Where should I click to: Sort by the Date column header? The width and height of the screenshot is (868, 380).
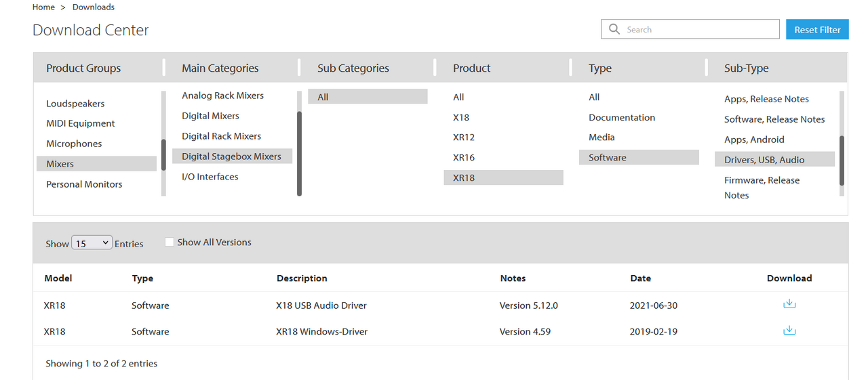tap(640, 278)
